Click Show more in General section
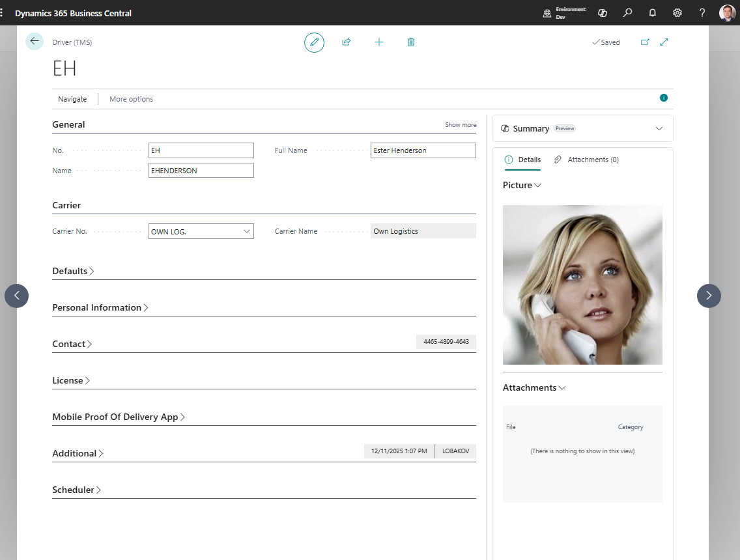This screenshot has width=740, height=560. [461, 124]
